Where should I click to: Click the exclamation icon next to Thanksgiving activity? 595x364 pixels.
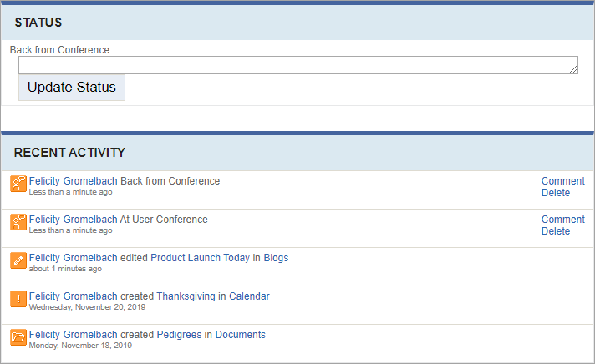point(18,299)
